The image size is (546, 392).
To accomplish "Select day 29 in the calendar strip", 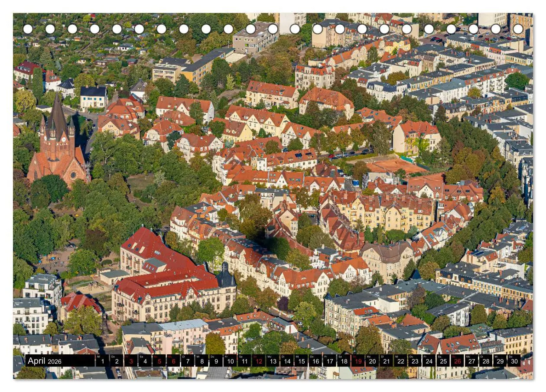I will 500,361.
